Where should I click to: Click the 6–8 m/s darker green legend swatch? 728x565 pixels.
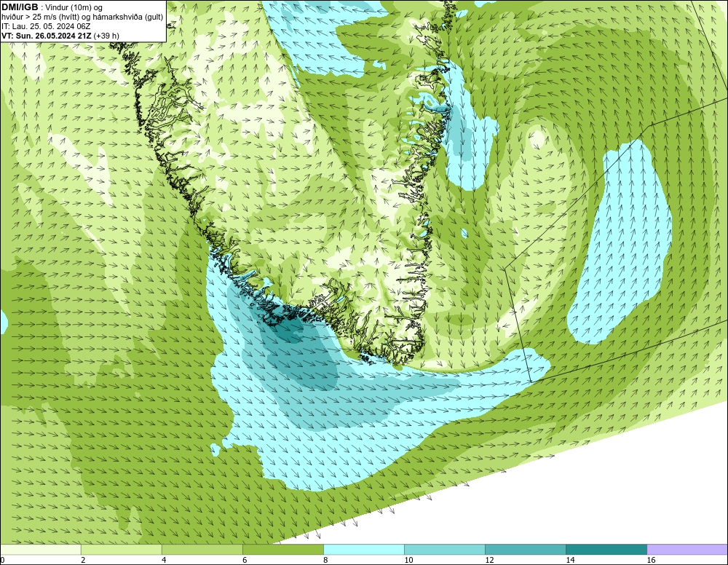282,549
